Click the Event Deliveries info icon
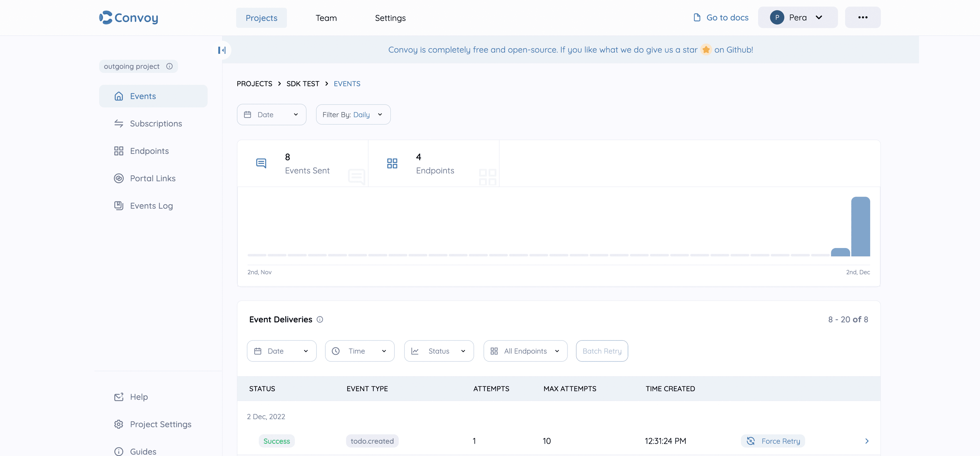Viewport: 980px width, 456px height. (320, 319)
